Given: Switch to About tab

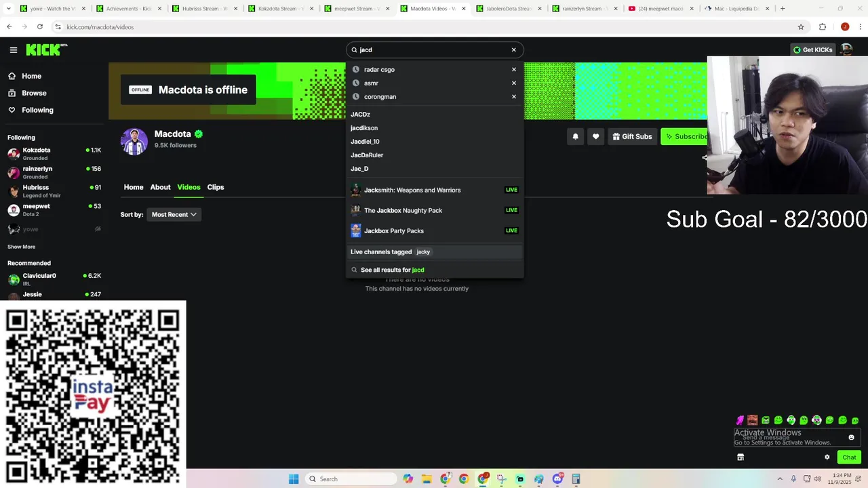Looking at the screenshot, I should click(160, 187).
